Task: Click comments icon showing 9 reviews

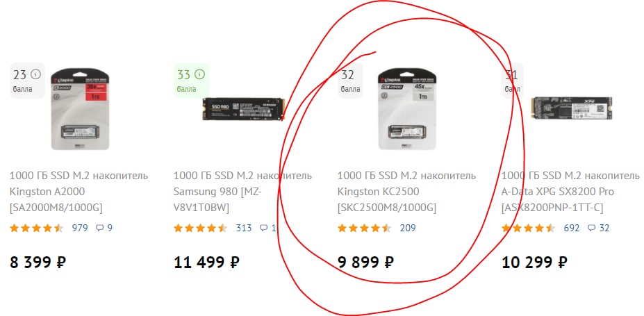Action: pyautogui.click(x=99, y=228)
